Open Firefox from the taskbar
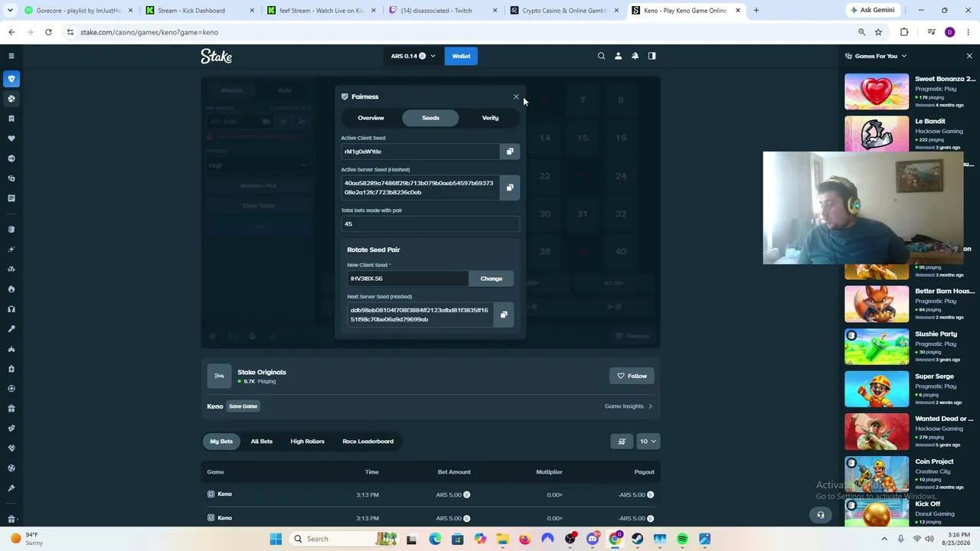 pos(524,539)
